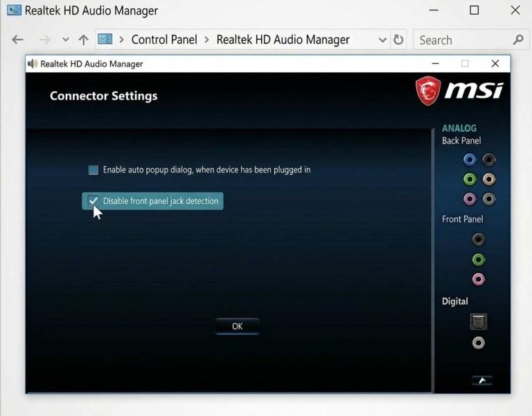Maximize the outer Control Panel window
The width and height of the screenshot is (532, 416).
pos(474,10)
